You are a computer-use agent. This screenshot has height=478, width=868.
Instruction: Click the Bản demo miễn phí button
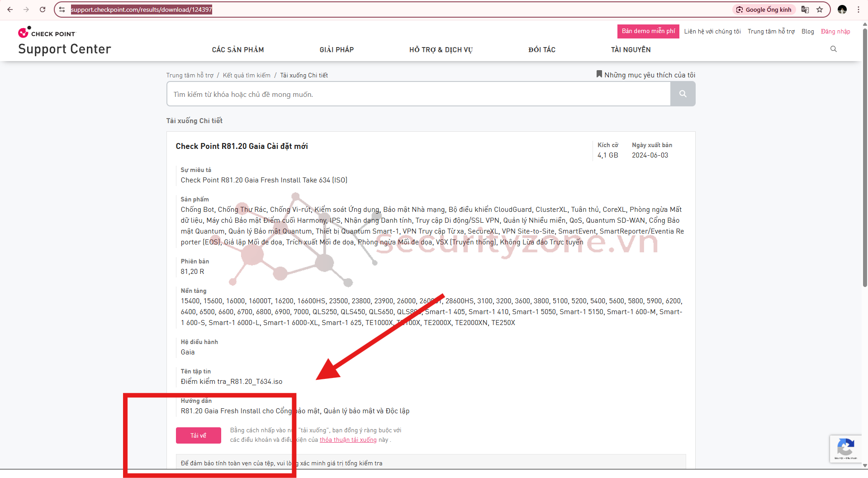[x=648, y=31]
